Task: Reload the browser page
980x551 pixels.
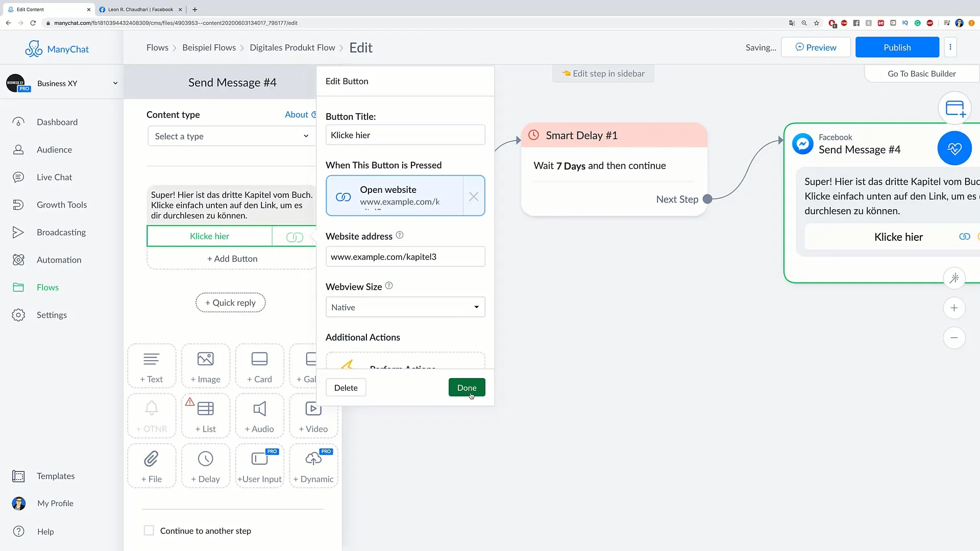Action: pos(33,23)
